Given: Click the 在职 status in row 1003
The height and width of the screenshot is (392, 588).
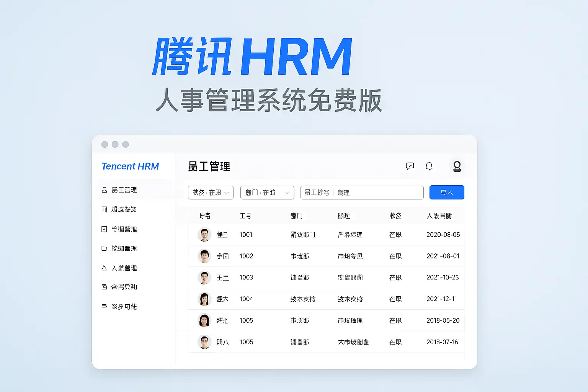Looking at the screenshot, I should pyautogui.click(x=395, y=278).
